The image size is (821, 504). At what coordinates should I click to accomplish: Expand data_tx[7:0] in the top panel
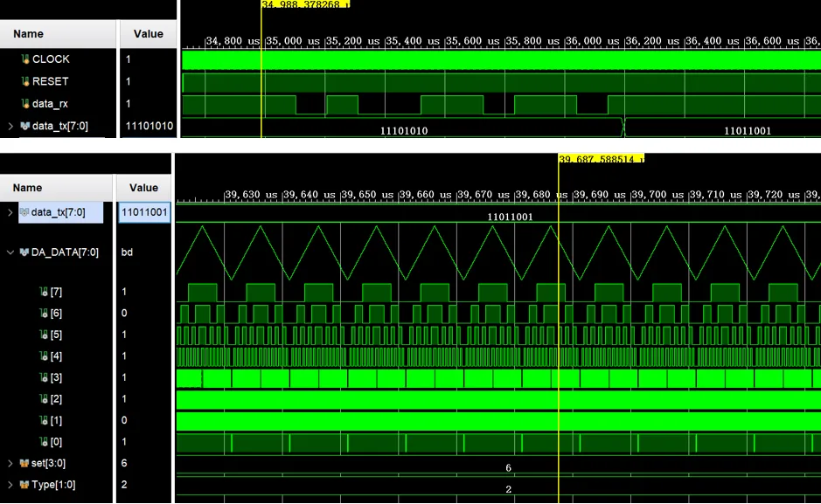tap(10, 127)
